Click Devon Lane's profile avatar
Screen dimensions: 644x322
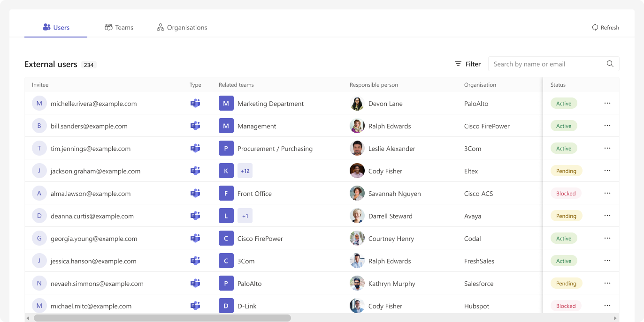pyautogui.click(x=357, y=104)
